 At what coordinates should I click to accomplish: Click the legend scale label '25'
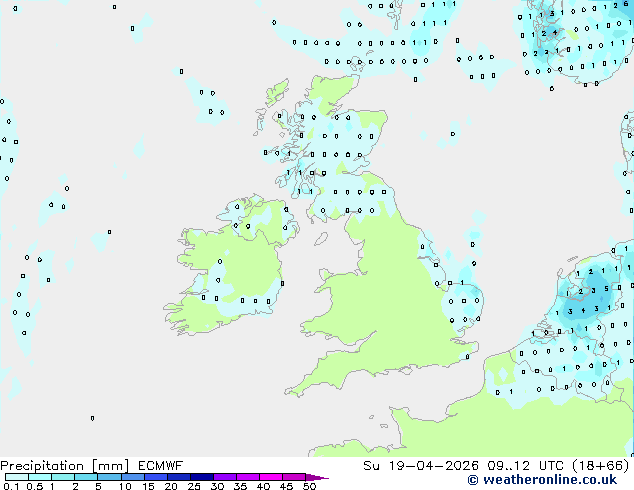(x=194, y=486)
